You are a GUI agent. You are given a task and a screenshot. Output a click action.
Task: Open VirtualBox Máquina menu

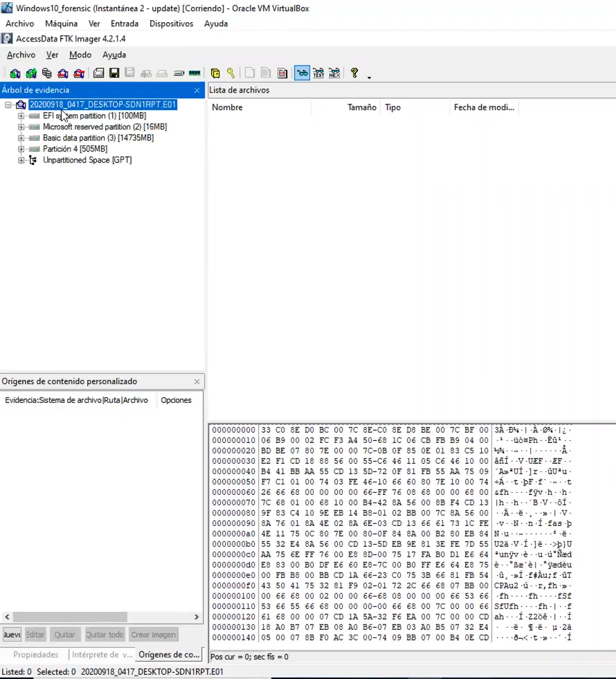point(62,24)
